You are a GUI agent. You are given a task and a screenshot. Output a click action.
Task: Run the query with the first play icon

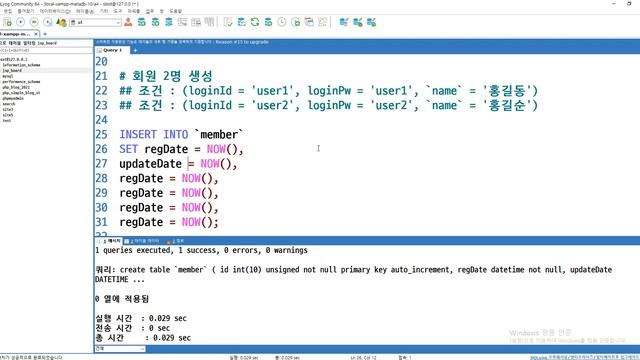(20, 22)
